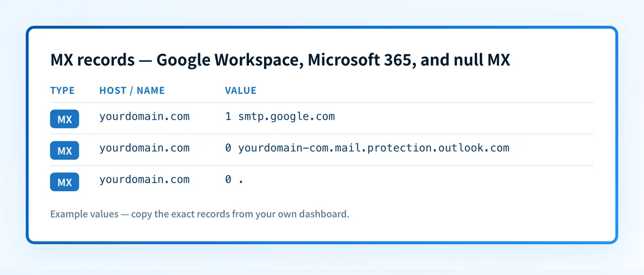Screen dimensions: 644x275
Task: Click the outlook.com mail protection value
Action: [367, 148]
